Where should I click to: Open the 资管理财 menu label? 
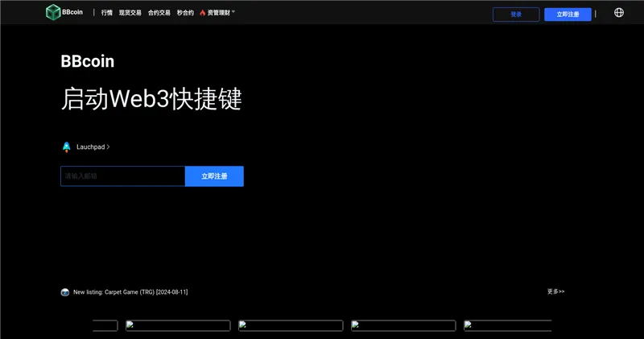pyautogui.click(x=218, y=13)
